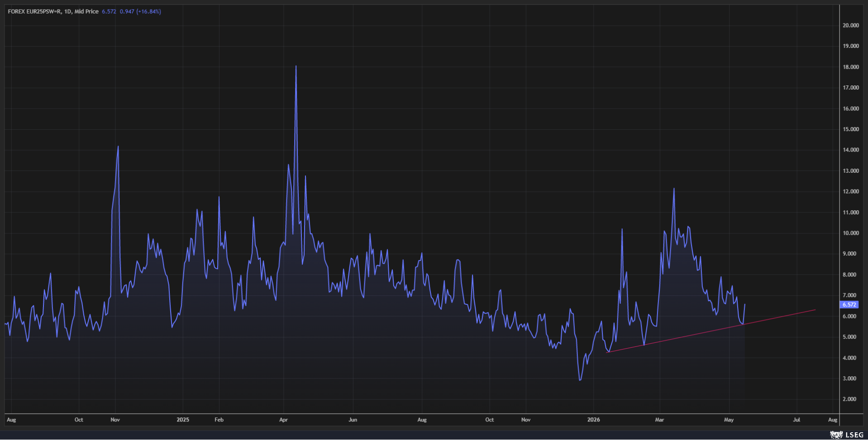Click the 2025 time axis label
Screen dimensions: 868x440
coord(183,420)
